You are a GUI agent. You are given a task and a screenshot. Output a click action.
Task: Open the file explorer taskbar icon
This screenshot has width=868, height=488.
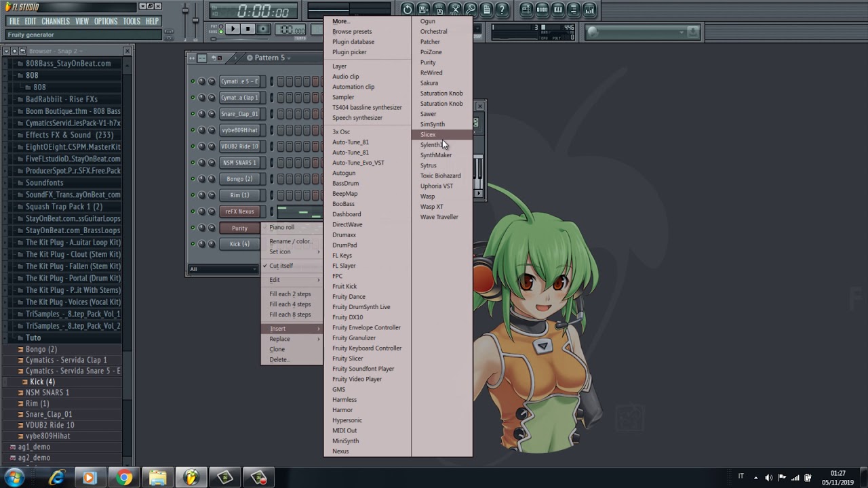pos(157,478)
